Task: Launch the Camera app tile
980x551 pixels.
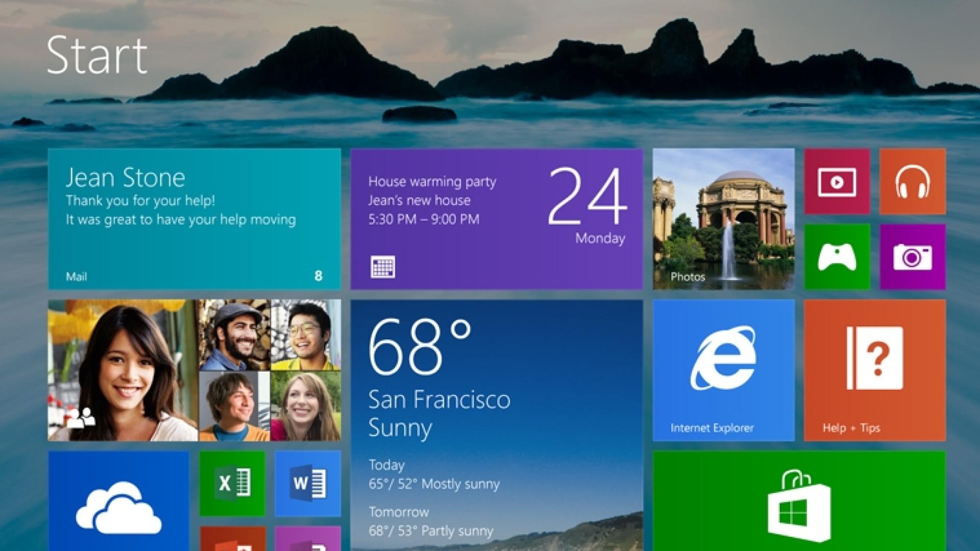Action: pyautogui.click(x=912, y=257)
